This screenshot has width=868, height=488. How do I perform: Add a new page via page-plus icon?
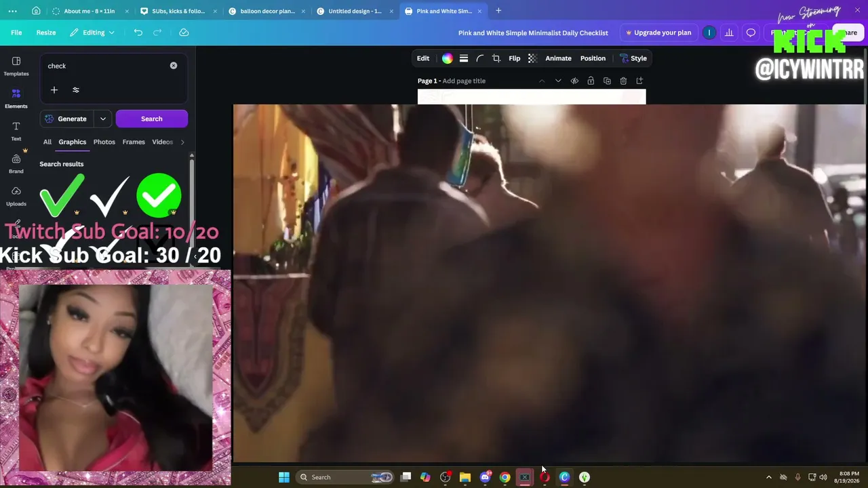pyautogui.click(x=639, y=81)
